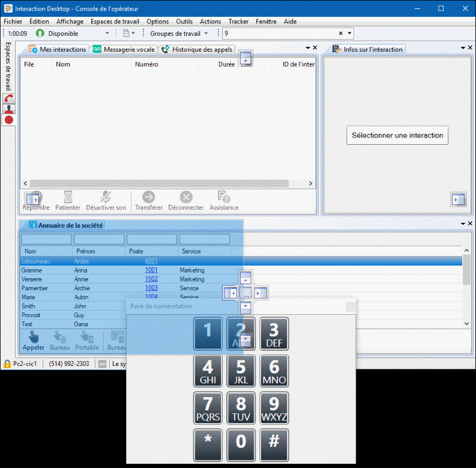Image resolution: width=476 pixels, height=468 pixels.
Task: Click the red phone icon in left sidebar
Action: coord(9,99)
